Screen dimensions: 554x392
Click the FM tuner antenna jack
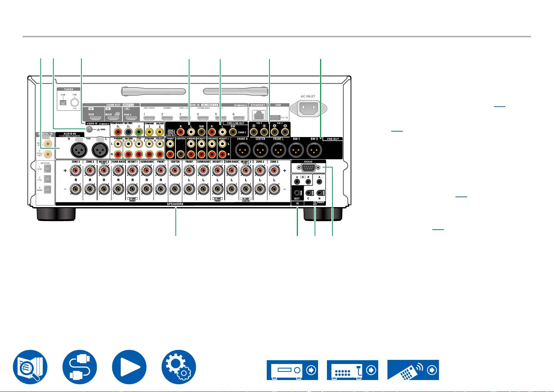(x=75, y=102)
